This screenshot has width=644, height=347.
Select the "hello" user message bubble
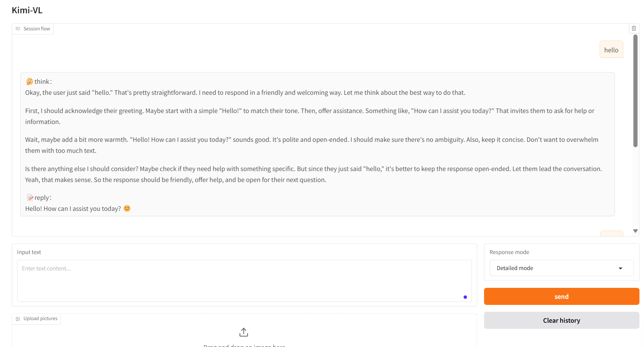(611, 50)
